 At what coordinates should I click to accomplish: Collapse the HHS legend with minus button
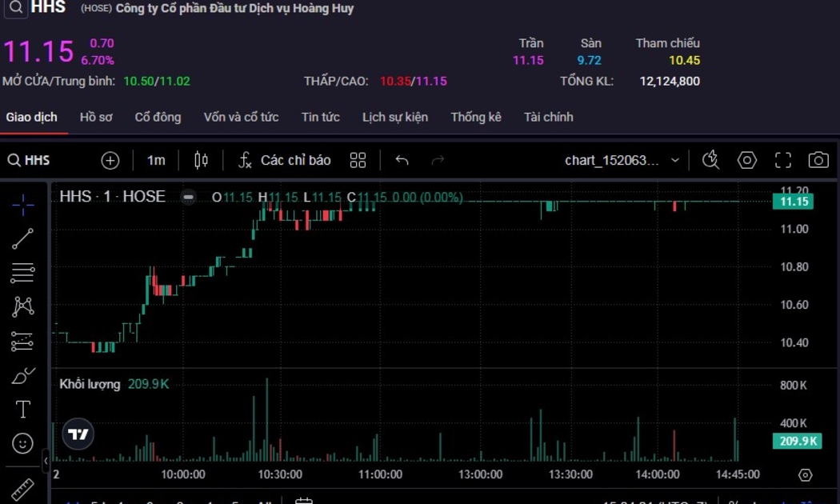(x=188, y=197)
